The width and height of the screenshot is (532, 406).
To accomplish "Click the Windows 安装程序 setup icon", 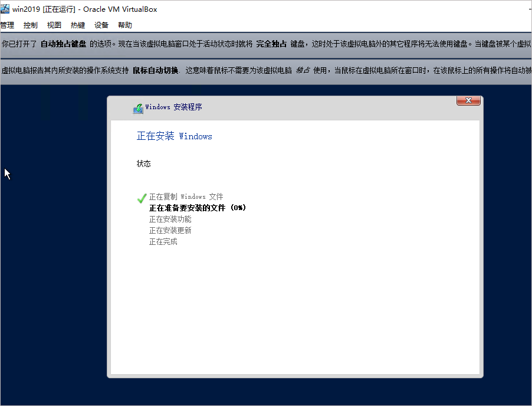I will [138, 109].
